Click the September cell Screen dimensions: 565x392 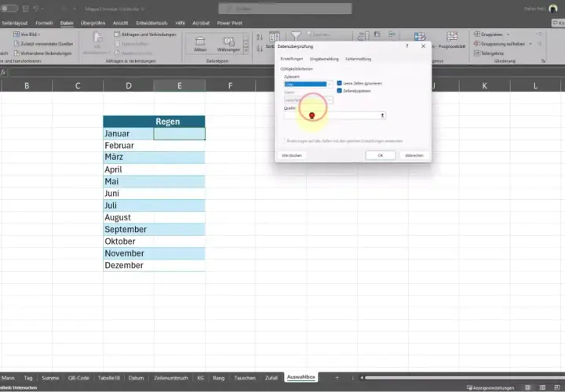coord(128,230)
